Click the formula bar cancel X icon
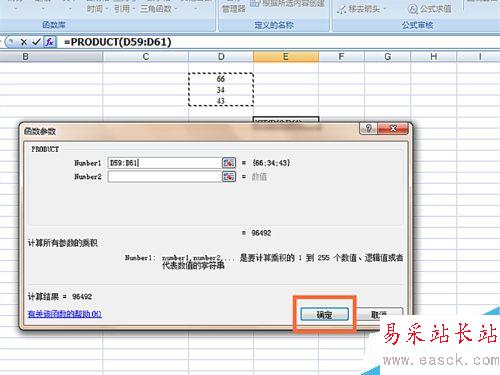Viewport: 500px width, 375px height. 24,42
